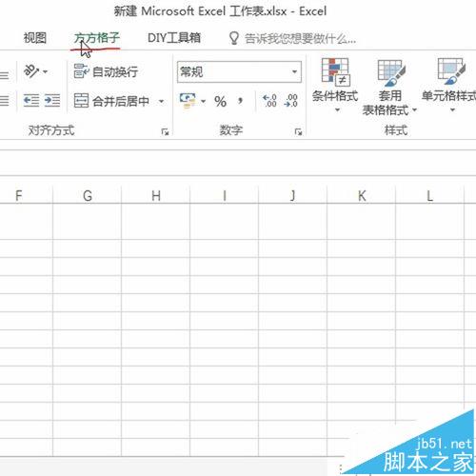
Task: Click the text orientation icon
Action: [31, 71]
